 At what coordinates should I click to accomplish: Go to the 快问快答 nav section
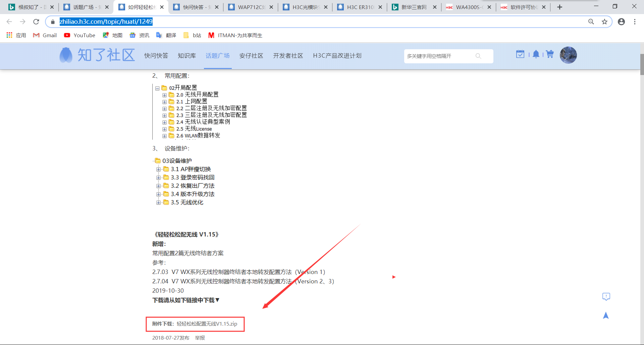[x=156, y=56]
